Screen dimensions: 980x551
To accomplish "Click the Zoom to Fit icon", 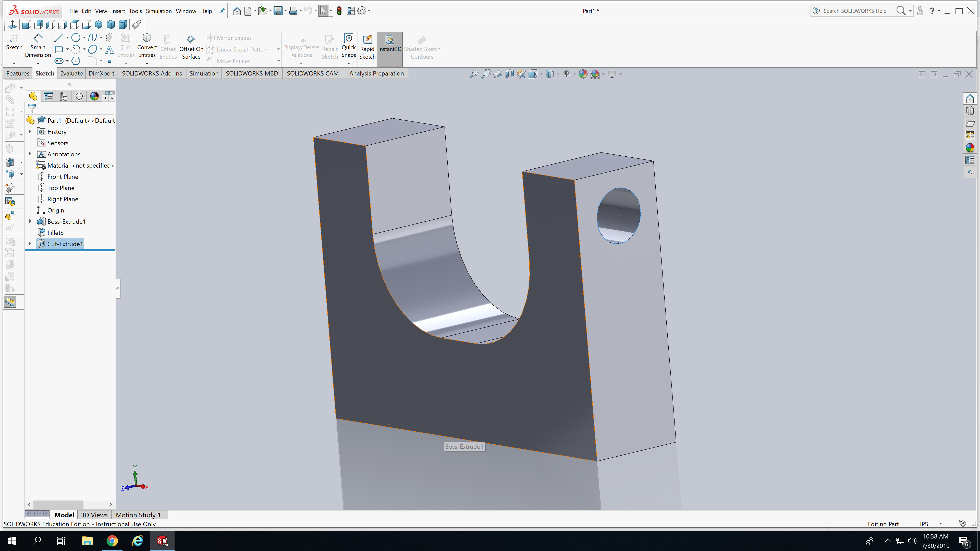I will pos(474,74).
